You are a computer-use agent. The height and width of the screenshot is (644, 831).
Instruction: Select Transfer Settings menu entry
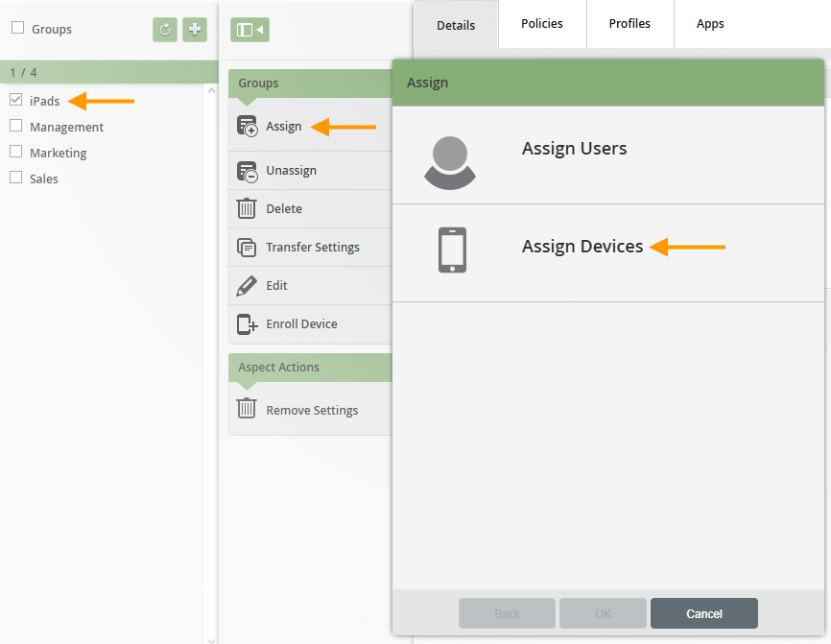[310, 247]
